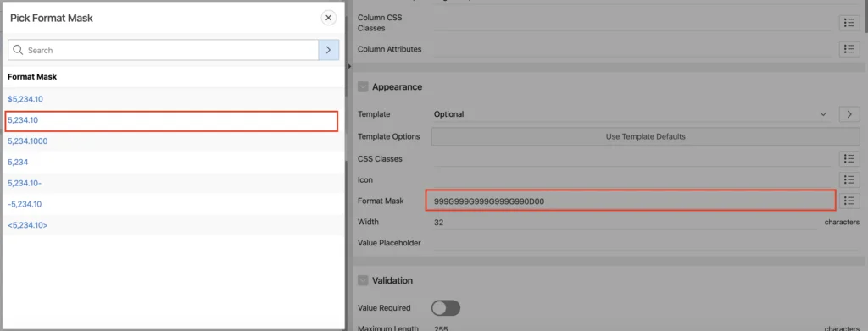Click the Format Mask input field

point(631,201)
